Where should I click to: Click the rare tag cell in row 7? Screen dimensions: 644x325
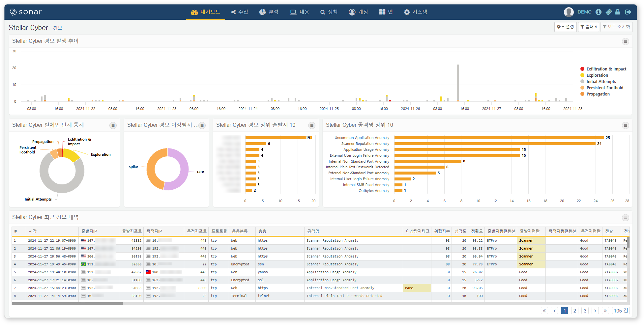click(x=417, y=288)
